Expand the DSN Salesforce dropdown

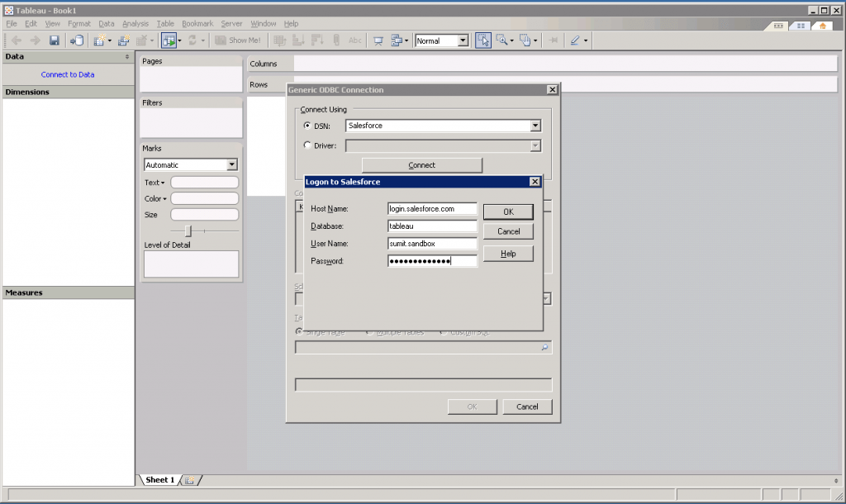pos(535,126)
